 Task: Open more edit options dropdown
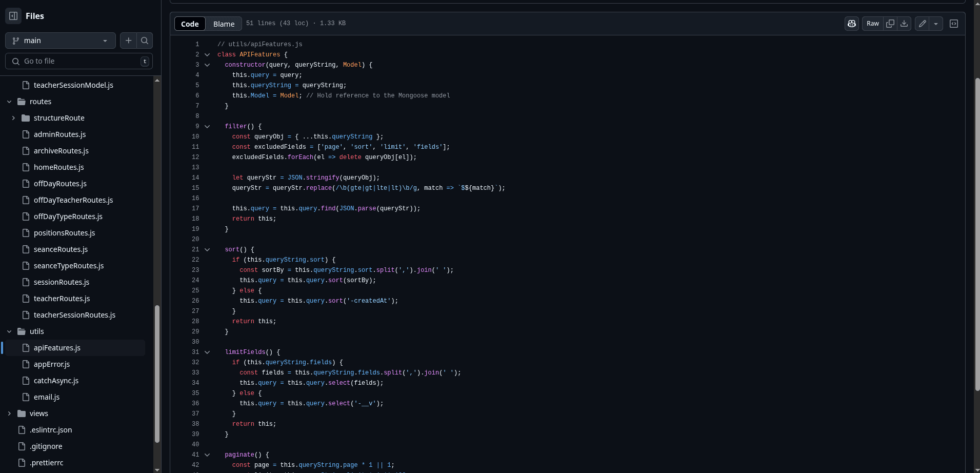point(936,24)
